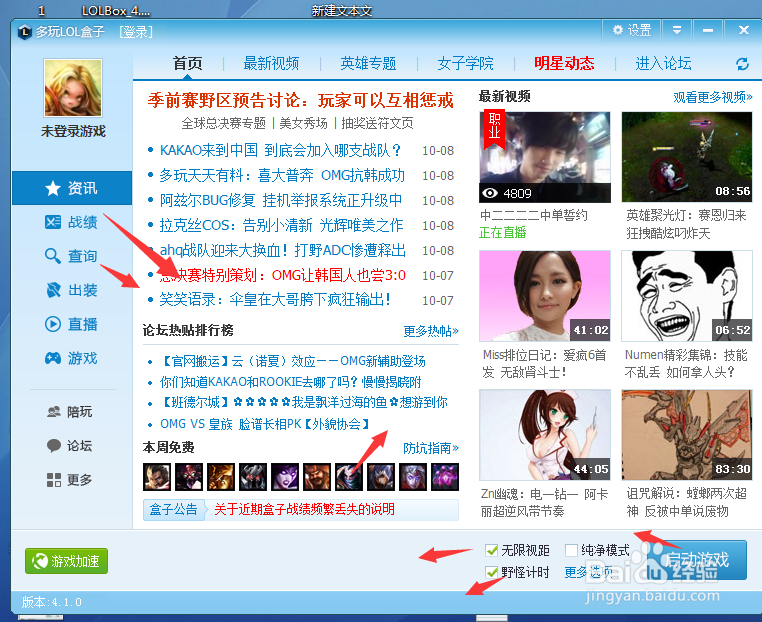Viewport: 762px width, 622px height.
Task: Open the 直播 live stream section
Action: coord(72,324)
